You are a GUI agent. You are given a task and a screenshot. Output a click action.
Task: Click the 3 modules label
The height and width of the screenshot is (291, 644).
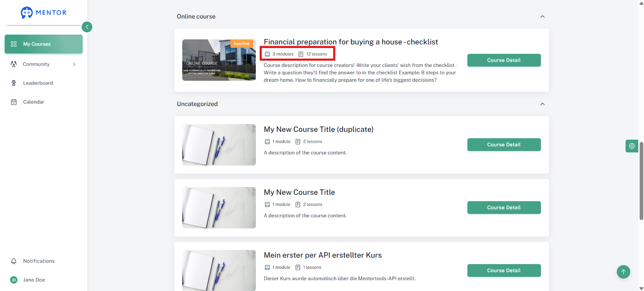point(283,54)
